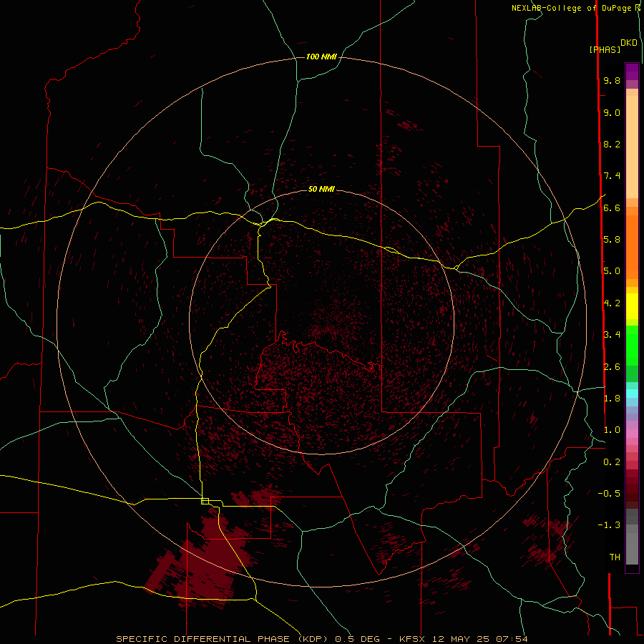Click the purple segment at the top of the color bar
This screenshot has height=644, width=644.
[x=632, y=72]
